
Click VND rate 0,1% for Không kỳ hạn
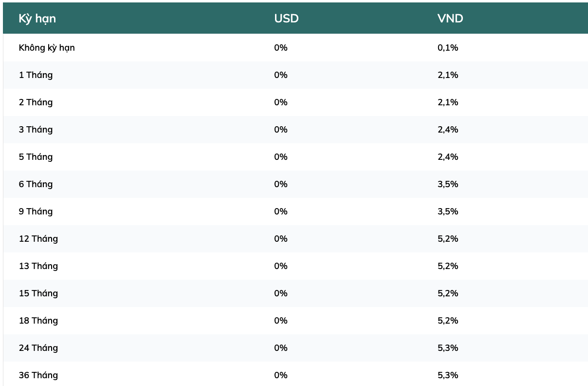pos(448,48)
